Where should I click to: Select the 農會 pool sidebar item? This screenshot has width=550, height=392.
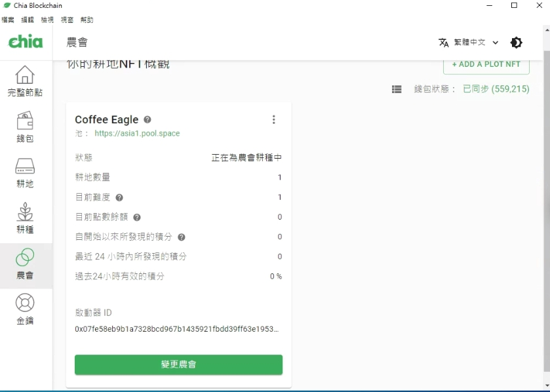(x=26, y=265)
